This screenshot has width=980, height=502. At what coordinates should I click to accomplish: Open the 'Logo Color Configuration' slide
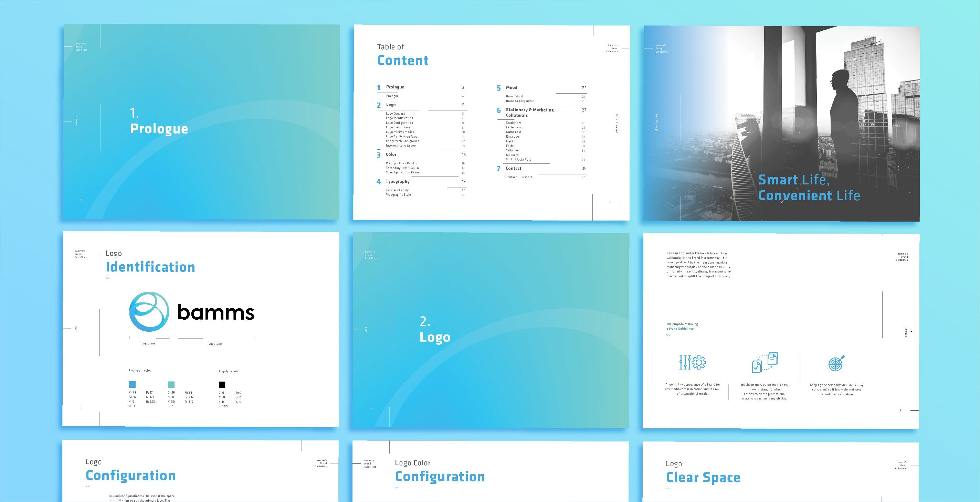click(491, 472)
